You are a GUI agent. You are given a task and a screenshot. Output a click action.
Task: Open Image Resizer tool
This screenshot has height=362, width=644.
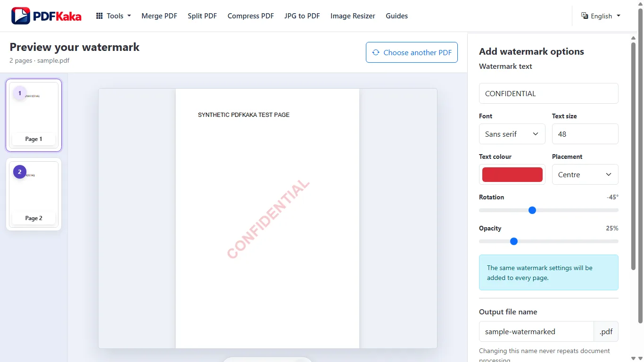[353, 16]
